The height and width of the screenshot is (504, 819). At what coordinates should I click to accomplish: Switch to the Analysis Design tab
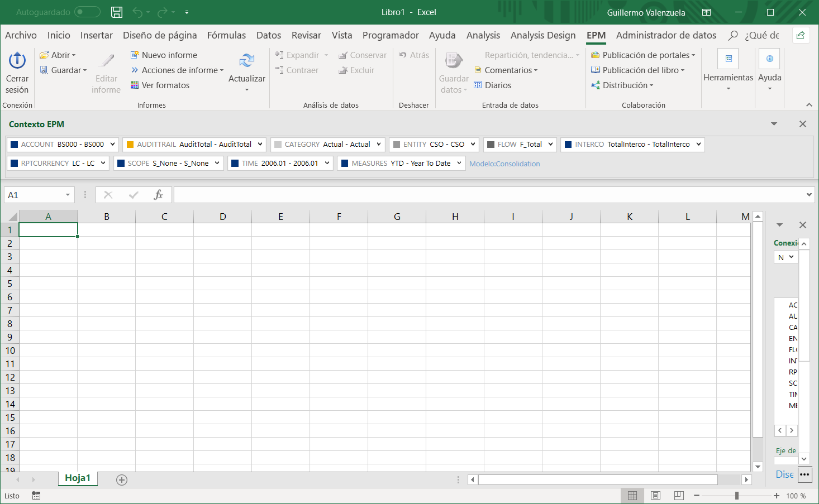coord(542,35)
